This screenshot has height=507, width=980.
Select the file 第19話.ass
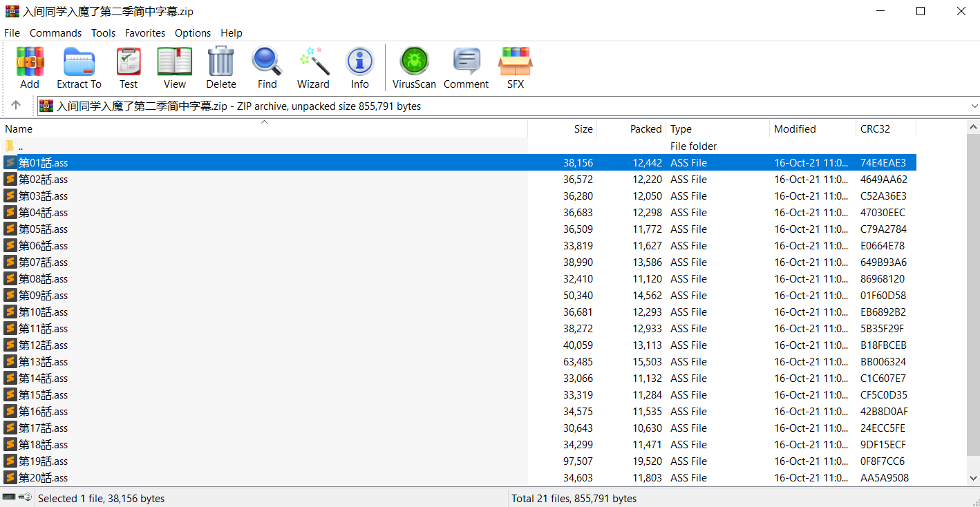click(x=458, y=461)
